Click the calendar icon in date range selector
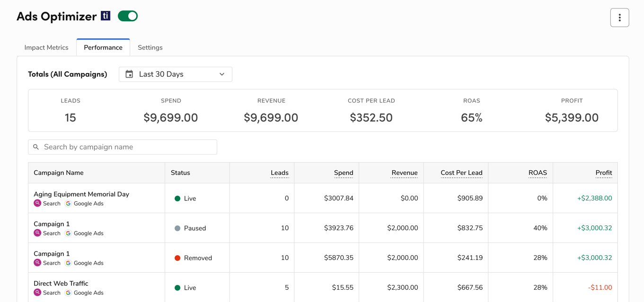The width and height of the screenshot is (644, 302). 129,74
